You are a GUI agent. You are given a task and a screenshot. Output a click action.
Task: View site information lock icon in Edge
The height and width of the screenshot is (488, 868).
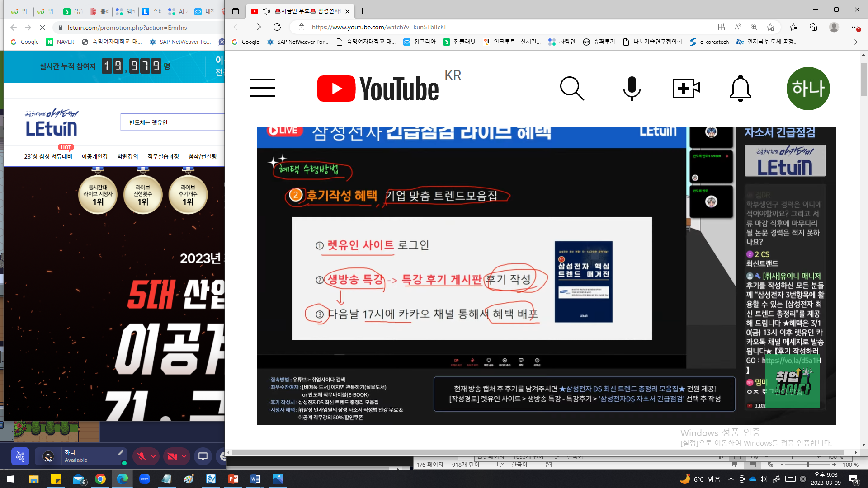tap(302, 27)
